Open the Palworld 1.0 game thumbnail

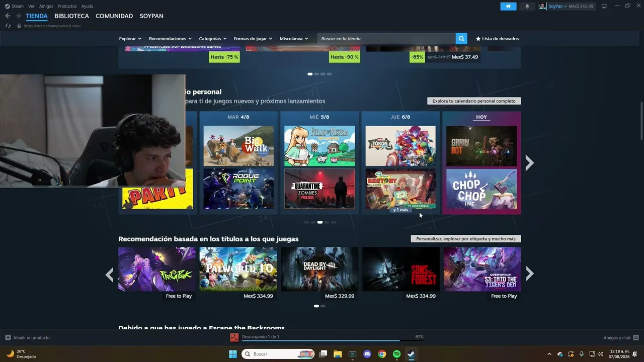pos(238,269)
